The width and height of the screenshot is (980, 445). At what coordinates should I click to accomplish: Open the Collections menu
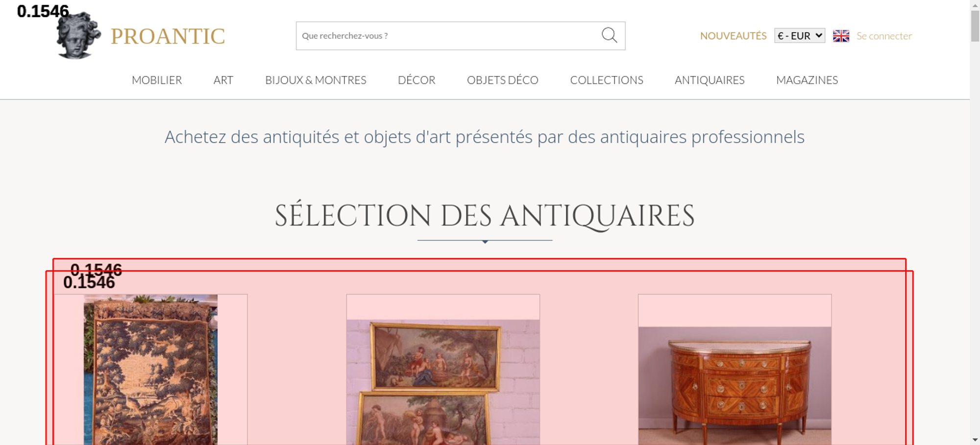pos(607,80)
